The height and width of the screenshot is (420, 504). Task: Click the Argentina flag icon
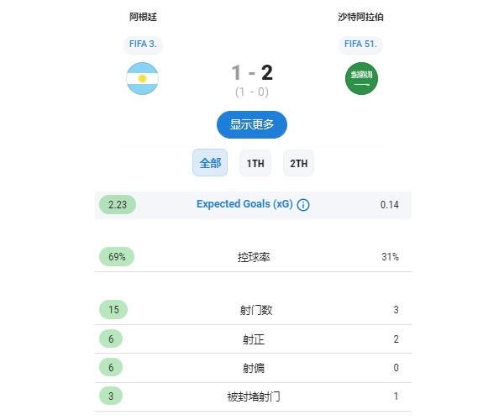pos(142,78)
